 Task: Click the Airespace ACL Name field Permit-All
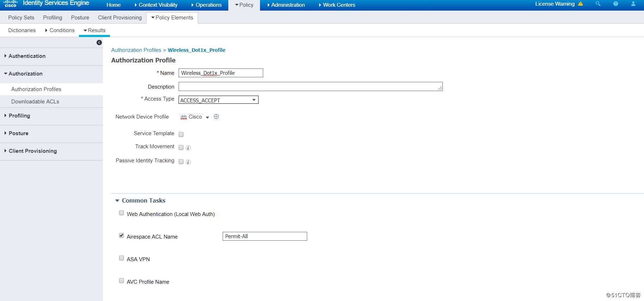265,236
